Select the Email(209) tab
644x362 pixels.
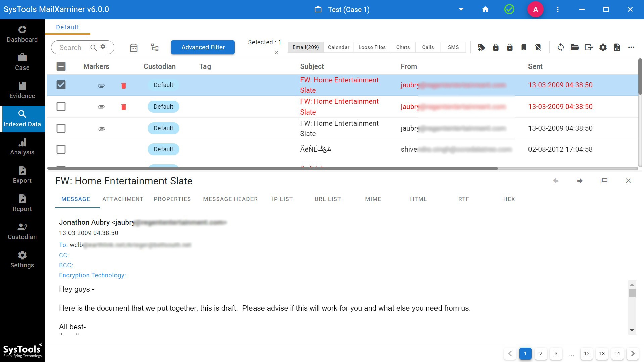click(x=306, y=47)
